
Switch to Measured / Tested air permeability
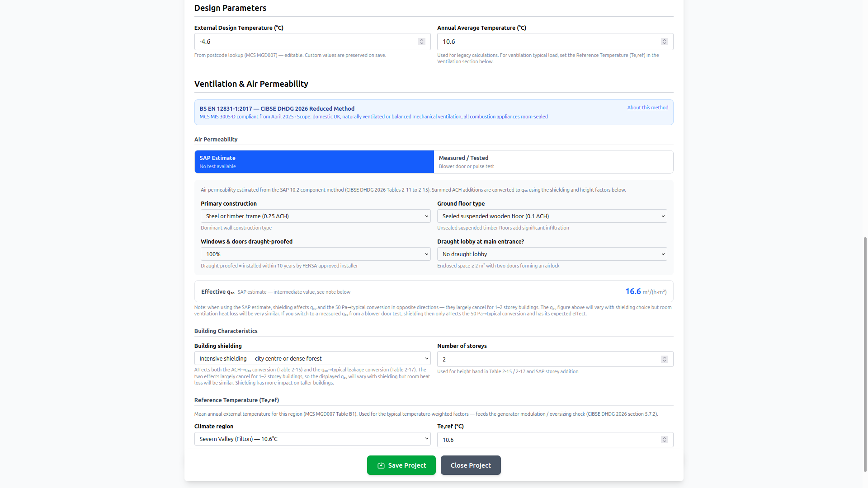coord(553,162)
